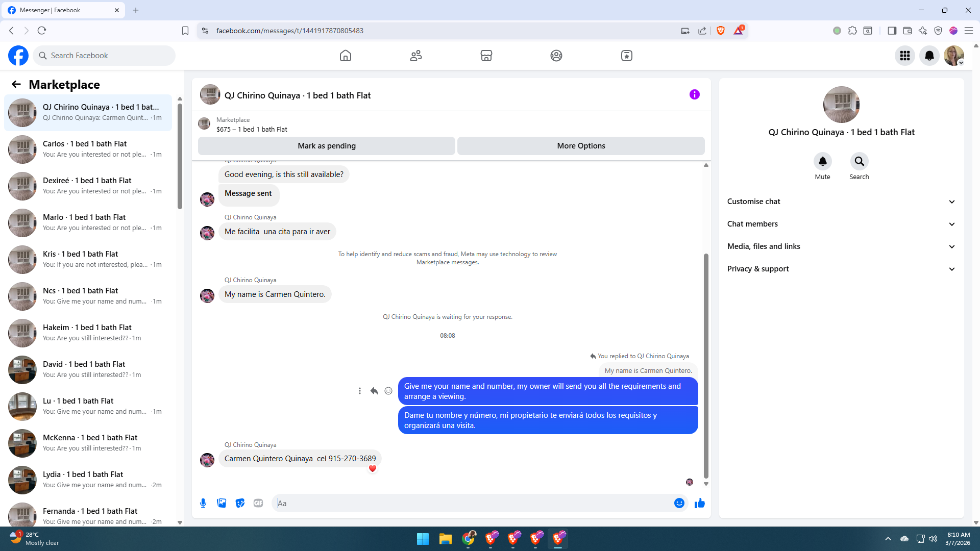Screen dimensions: 980x551
Task: Open the Dexireé 1 bed 1 bath Flat chat
Action: [x=88, y=186]
